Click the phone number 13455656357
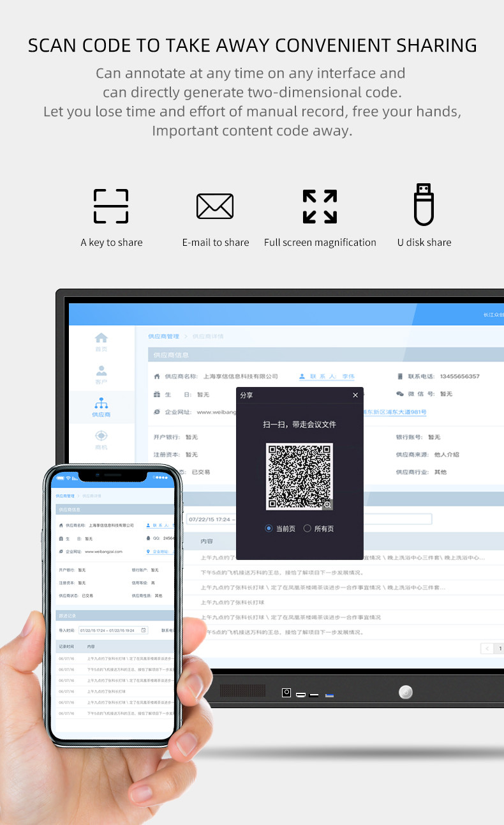 (459, 377)
